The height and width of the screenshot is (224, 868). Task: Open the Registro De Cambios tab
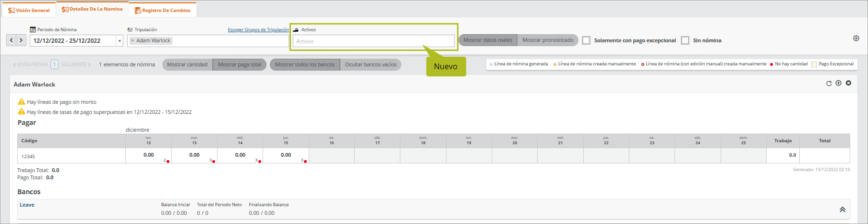[x=162, y=10]
